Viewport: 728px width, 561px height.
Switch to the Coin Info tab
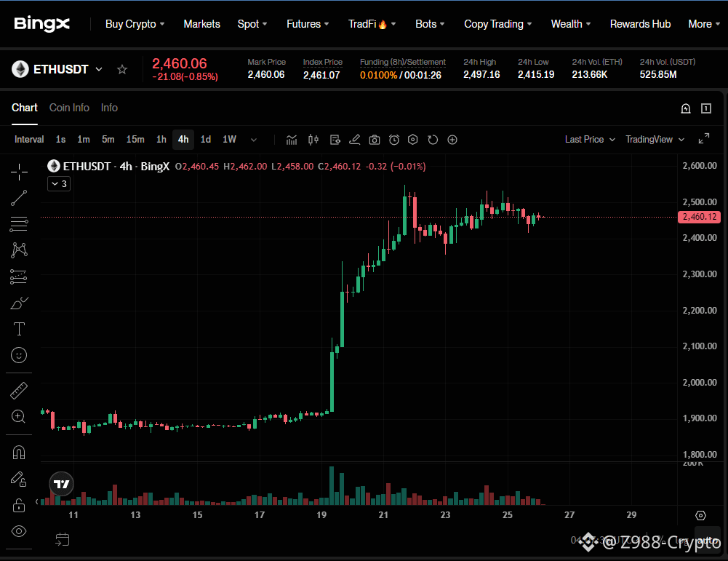pos(69,108)
